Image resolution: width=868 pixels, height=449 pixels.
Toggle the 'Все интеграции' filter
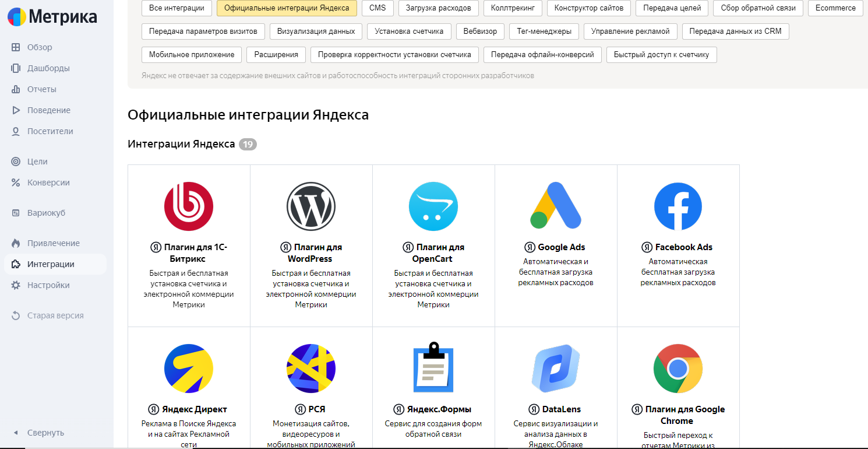tap(177, 8)
